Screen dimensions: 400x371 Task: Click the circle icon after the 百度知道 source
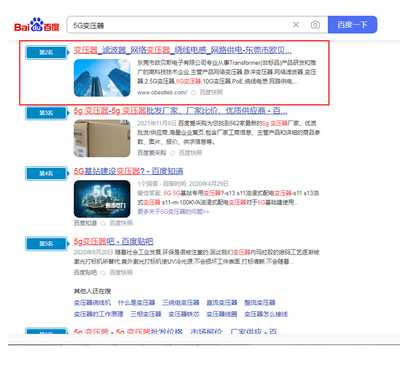103,223
